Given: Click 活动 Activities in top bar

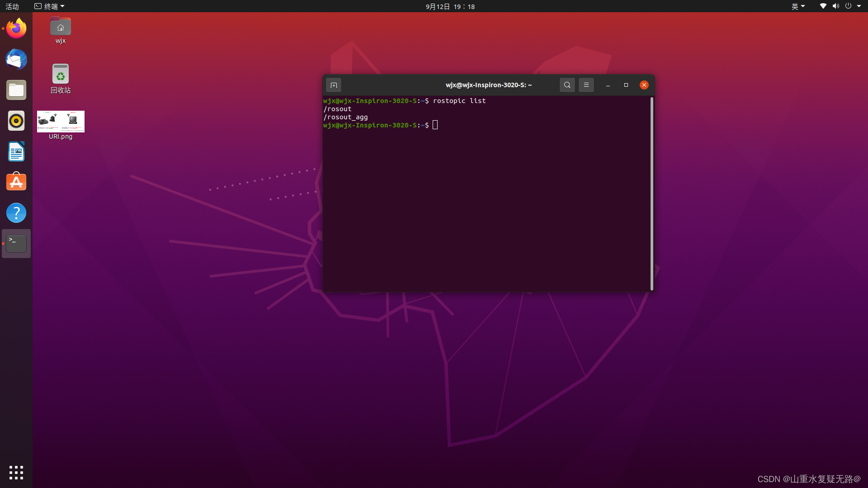Looking at the screenshot, I should click(12, 6).
